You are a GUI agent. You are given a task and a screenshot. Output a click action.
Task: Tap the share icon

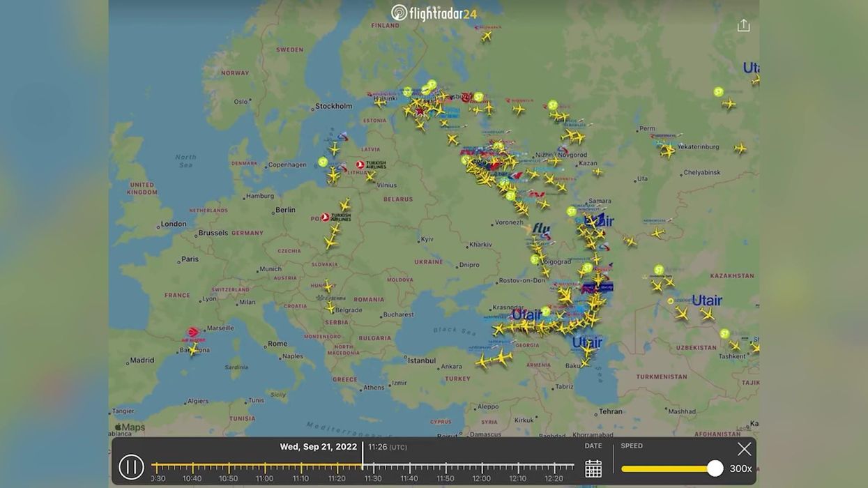(743, 26)
